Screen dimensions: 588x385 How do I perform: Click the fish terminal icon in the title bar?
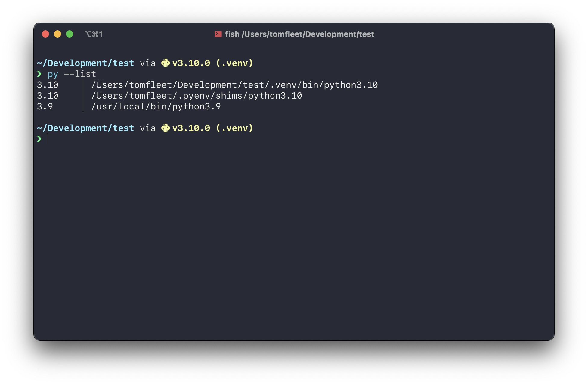tap(218, 34)
